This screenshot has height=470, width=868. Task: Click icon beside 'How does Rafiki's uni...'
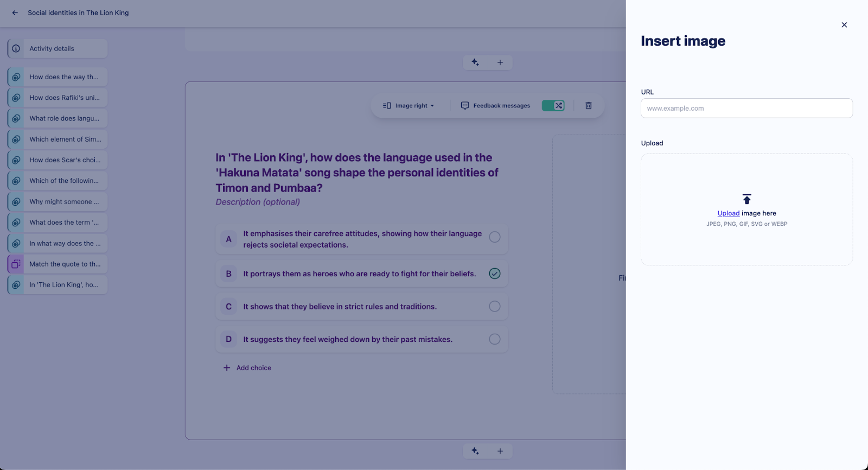(x=16, y=98)
